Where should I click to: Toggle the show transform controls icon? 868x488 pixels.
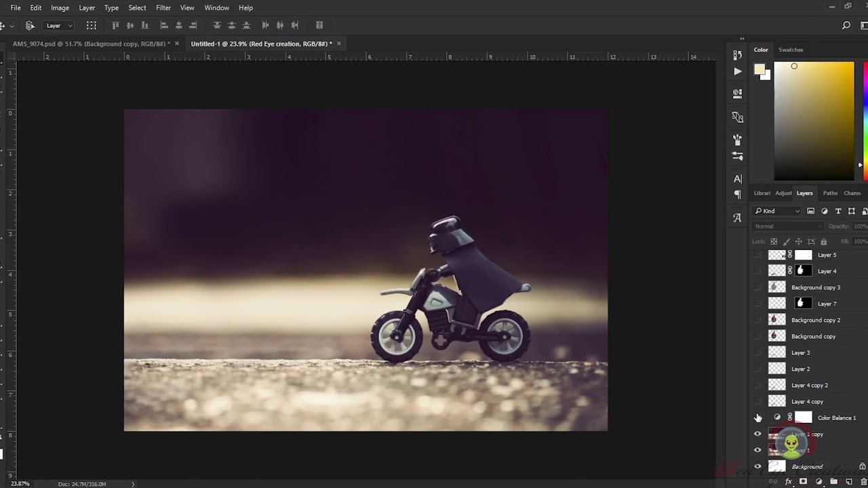click(92, 26)
